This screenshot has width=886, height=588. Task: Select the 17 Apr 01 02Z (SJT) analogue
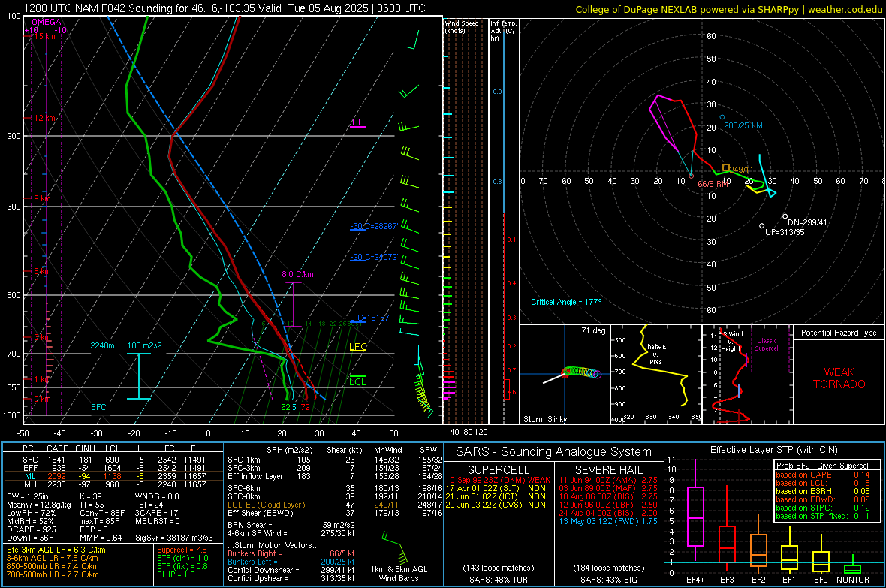(496, 488)
